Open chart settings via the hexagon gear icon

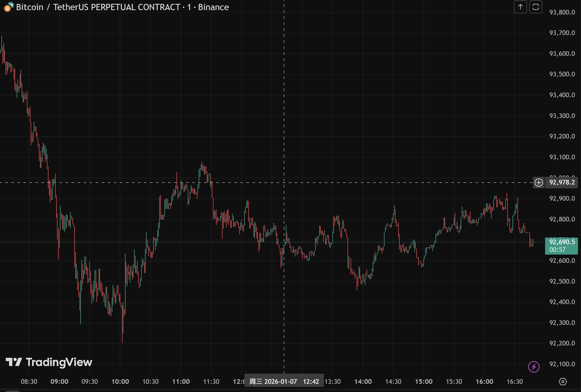pyautogui.click(x=563, y=382)
